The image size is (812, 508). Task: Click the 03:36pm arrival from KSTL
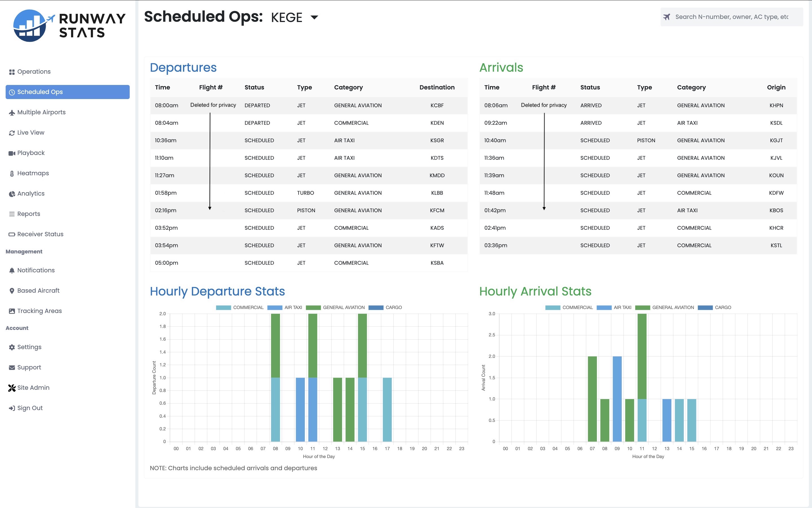[638, 245]
